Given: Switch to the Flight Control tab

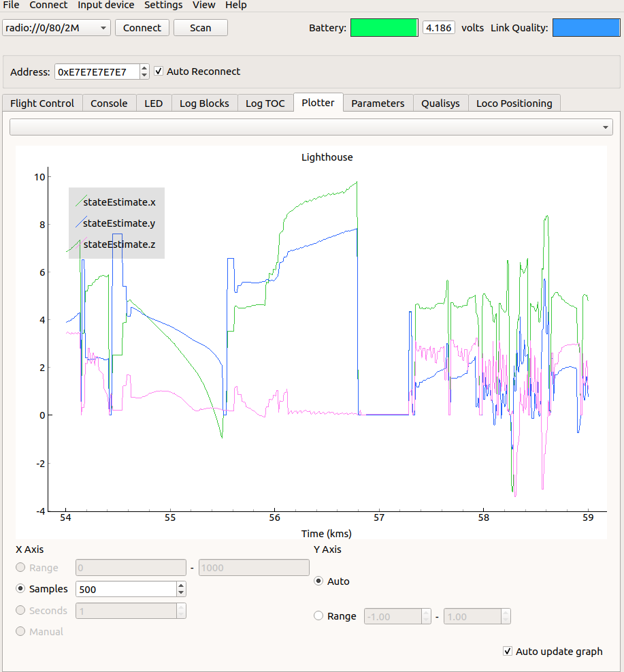Looking at the screenshot, I should tap(42, 103).
